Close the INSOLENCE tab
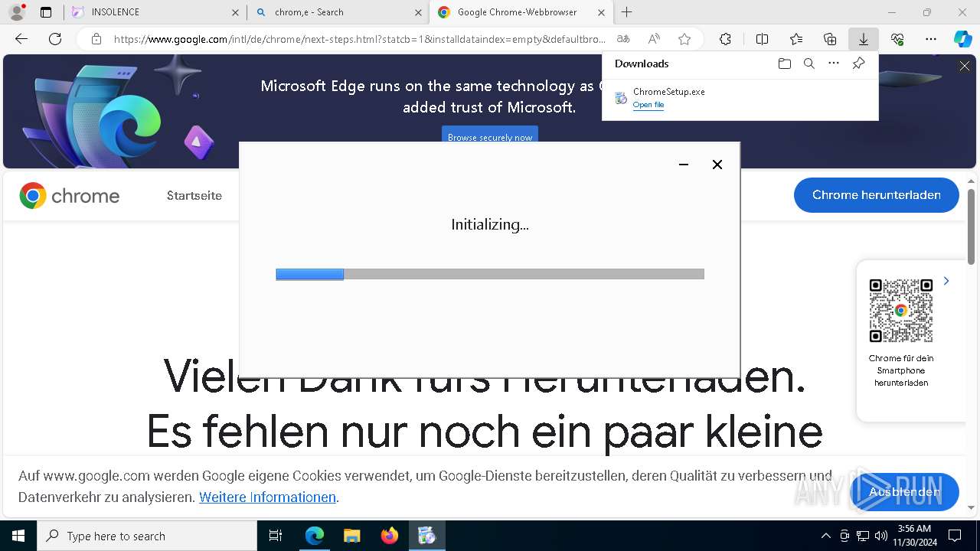Viewport: 980px width, 551px height. [235, 12]
